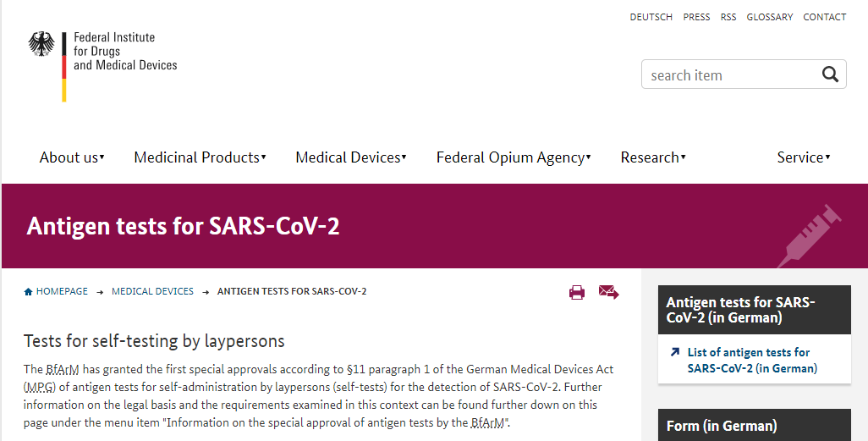Open the Medical Devices dropdown menu
Image resolution: width=868 pixels, height=441 pixels.
[x=351, y=157]
